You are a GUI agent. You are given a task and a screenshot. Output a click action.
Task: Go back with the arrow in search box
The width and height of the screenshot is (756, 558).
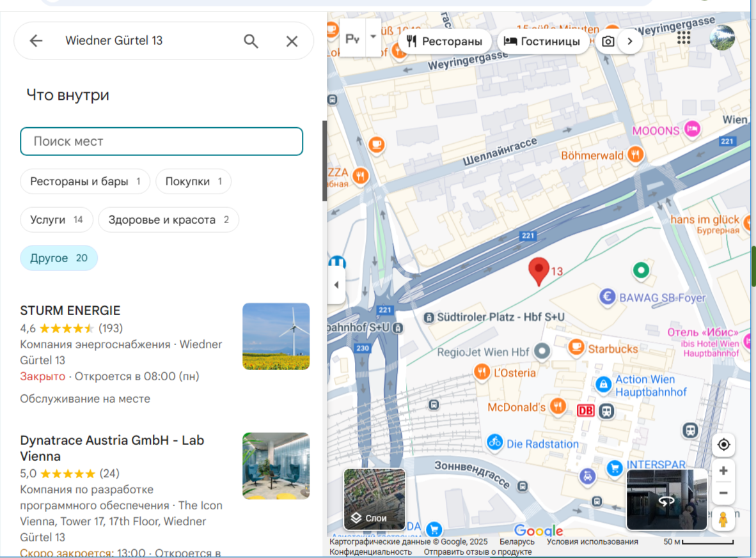coord(36,41)
